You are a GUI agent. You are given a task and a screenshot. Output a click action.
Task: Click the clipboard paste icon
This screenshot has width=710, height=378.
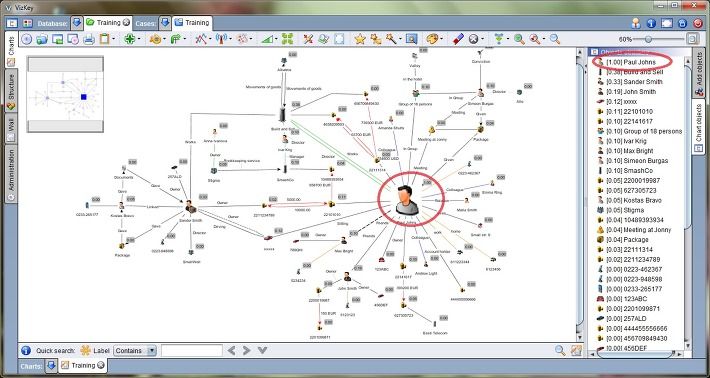[x=104, y=39]
